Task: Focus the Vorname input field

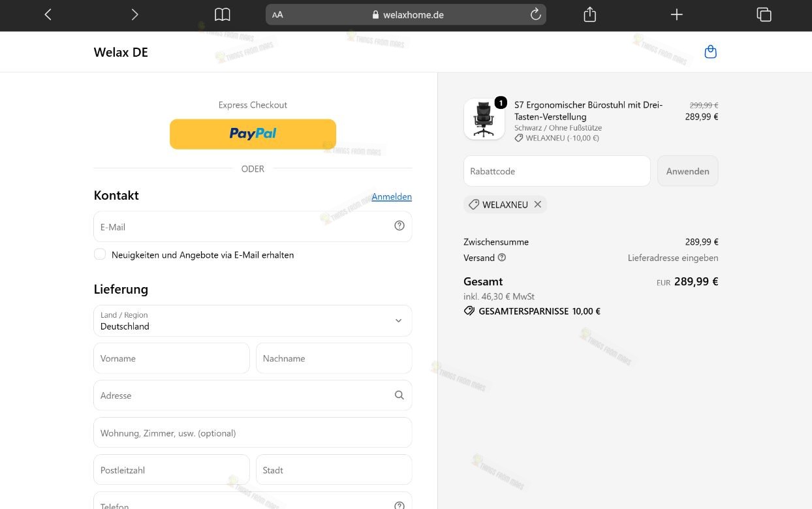Action: (172, 358)
